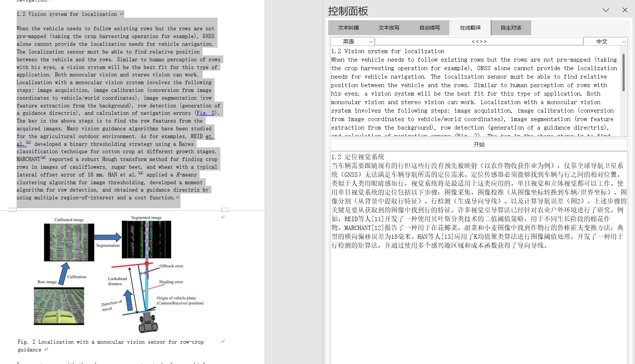This screenshot has height=364, width=635.
Task: Click the 'Offtrack error' label in the figure
Action: click(171, 266)
